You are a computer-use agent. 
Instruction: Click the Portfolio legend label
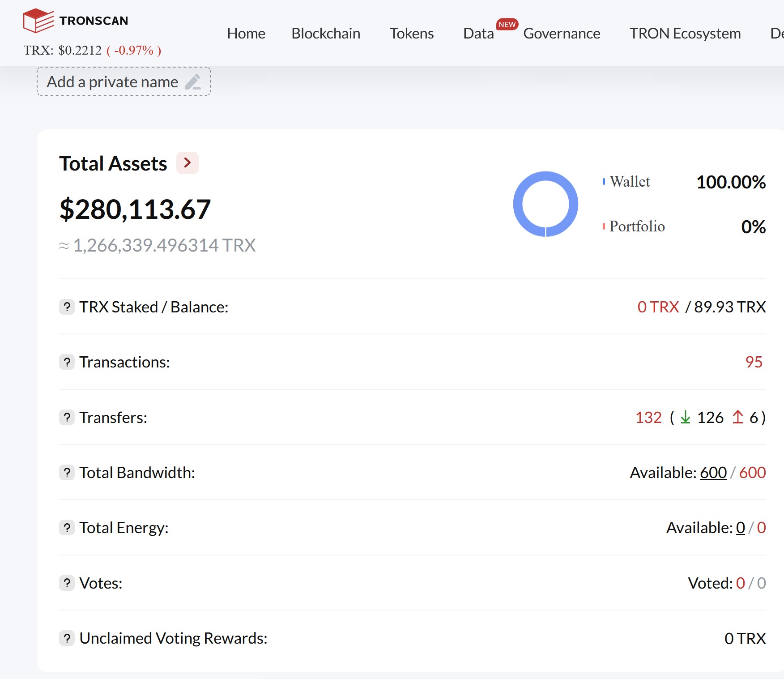(x=637, y=226)
